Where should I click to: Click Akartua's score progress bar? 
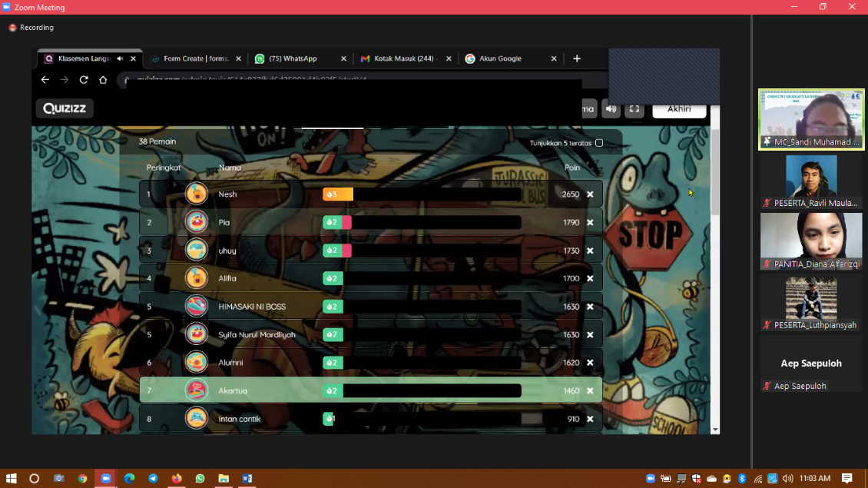[x=422, y=390]
